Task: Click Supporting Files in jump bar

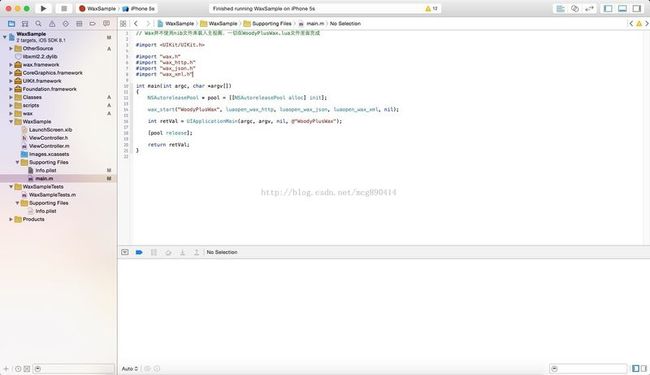Action: pos(268,24)
